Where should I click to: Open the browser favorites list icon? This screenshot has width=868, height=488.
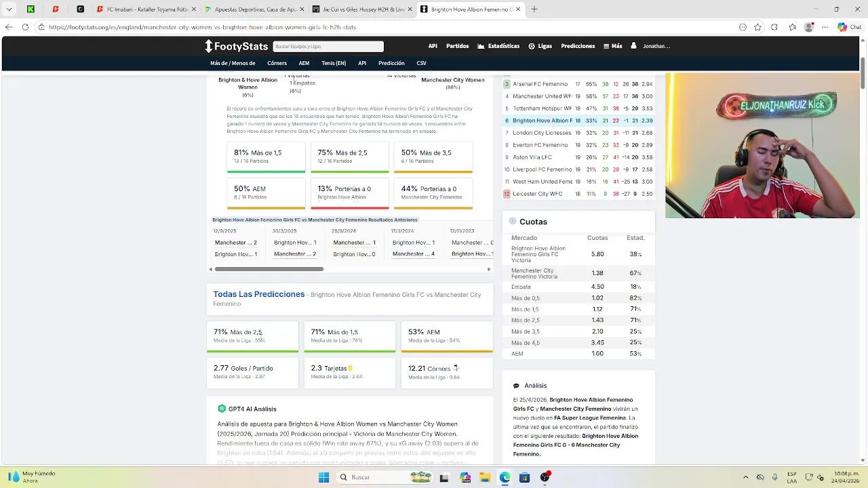(x=792, y=27)
